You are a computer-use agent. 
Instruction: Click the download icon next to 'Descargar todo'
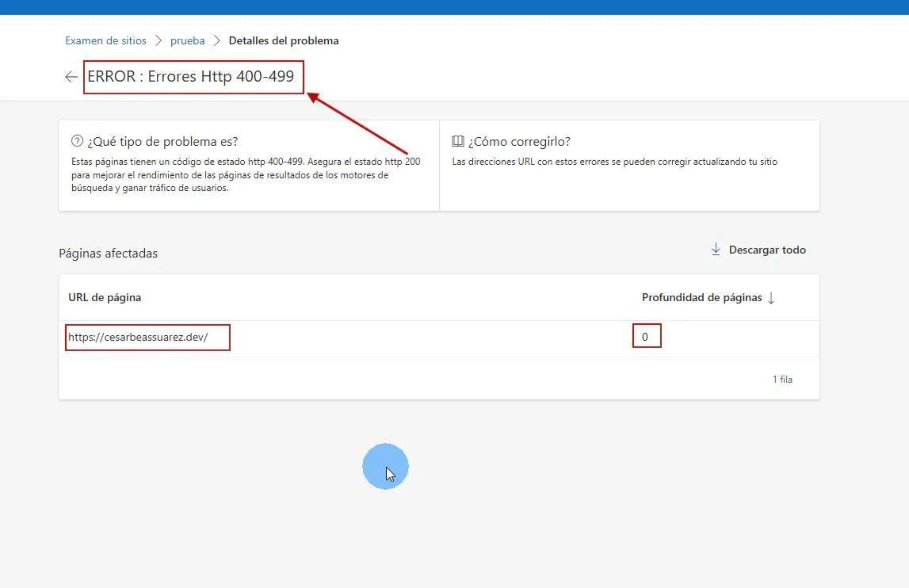tap(716, 249)
